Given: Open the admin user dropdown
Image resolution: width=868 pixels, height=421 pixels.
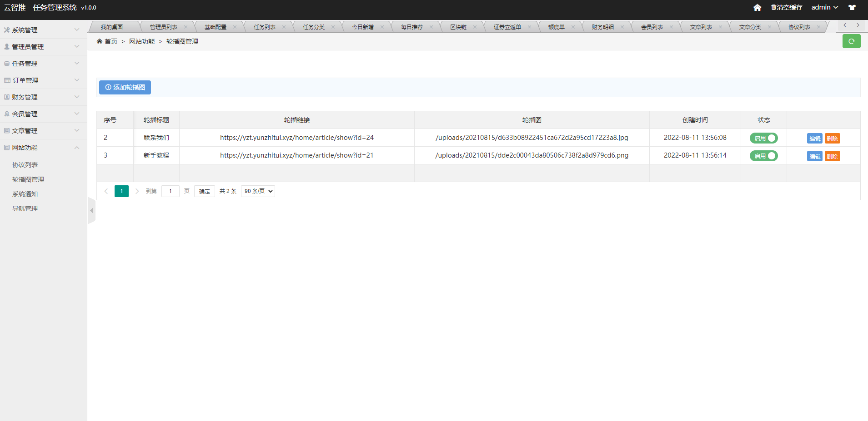Looking at the screenshot, I should click(824, 8).
